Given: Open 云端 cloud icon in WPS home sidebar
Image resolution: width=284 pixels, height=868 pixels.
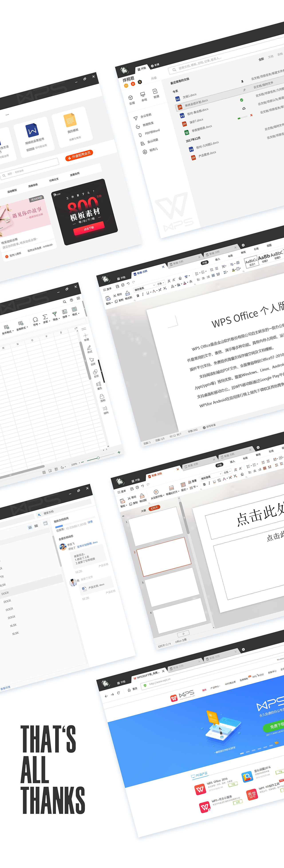Looking at the screenshot, I should tap(131, 97).
